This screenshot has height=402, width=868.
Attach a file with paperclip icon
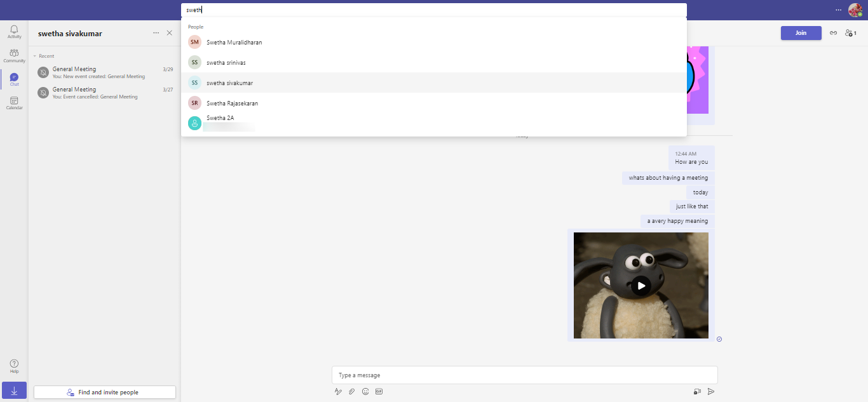[351, 392]
